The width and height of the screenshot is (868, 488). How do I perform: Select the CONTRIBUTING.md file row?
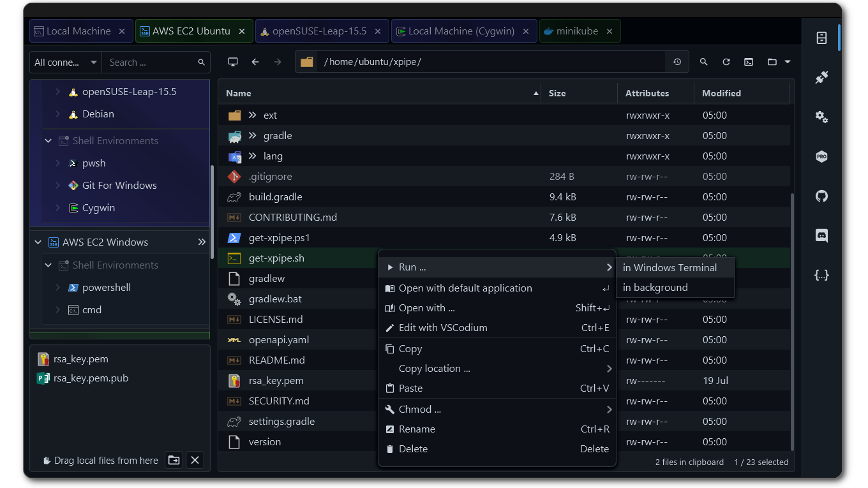point(504,218)
